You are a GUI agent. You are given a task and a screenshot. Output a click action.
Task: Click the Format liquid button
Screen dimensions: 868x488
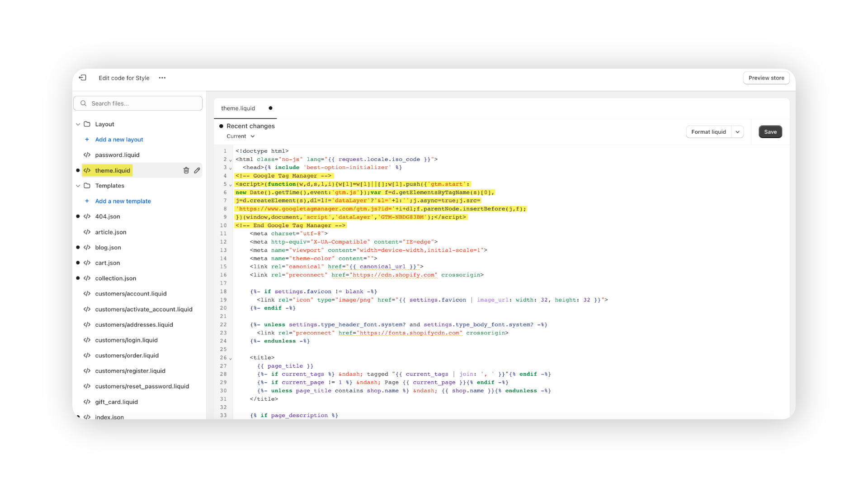coord(708,132)
